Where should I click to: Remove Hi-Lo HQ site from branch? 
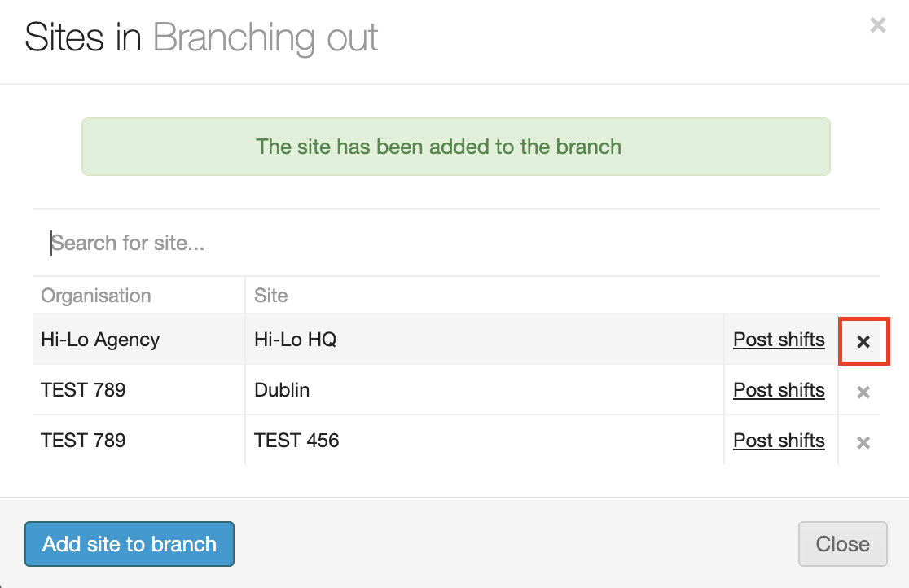[x=863, y=341]
